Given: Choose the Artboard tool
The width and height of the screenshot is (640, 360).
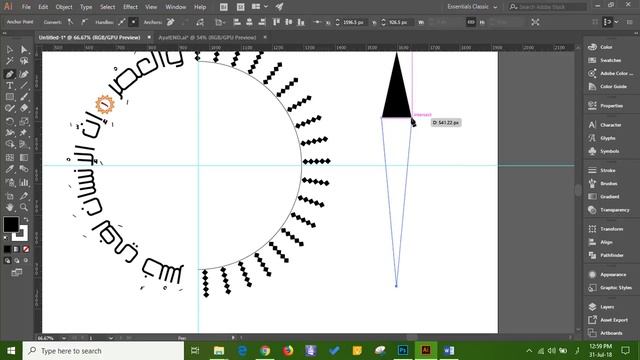Looking at the screenshot, I should [9, 196].
